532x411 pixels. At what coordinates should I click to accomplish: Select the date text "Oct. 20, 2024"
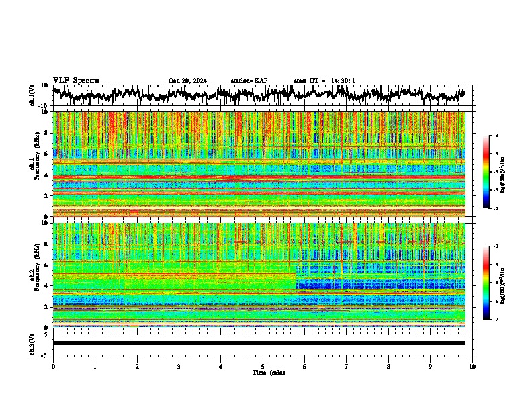pyautogui.click(x=187, y=81)
